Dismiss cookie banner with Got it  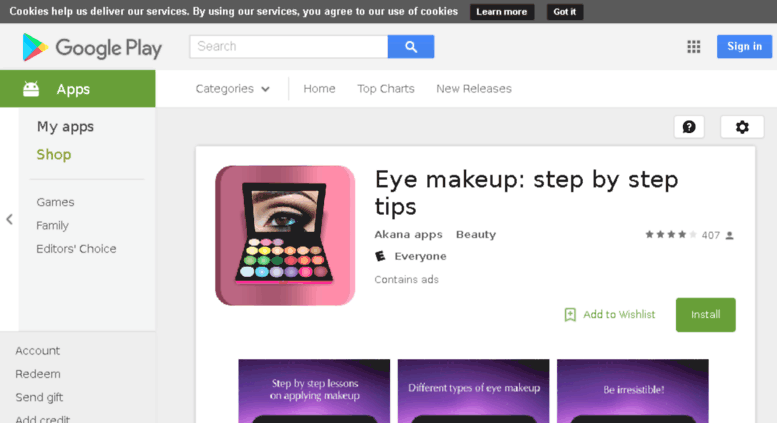point(565,12)
